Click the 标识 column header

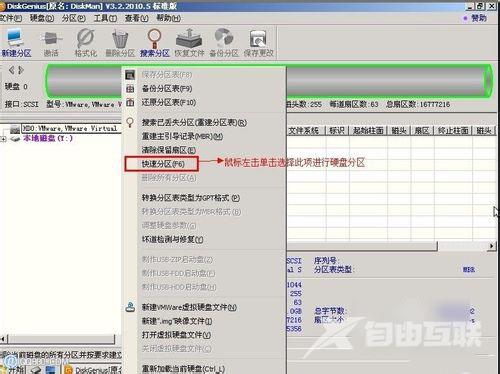tap(337, 130)
